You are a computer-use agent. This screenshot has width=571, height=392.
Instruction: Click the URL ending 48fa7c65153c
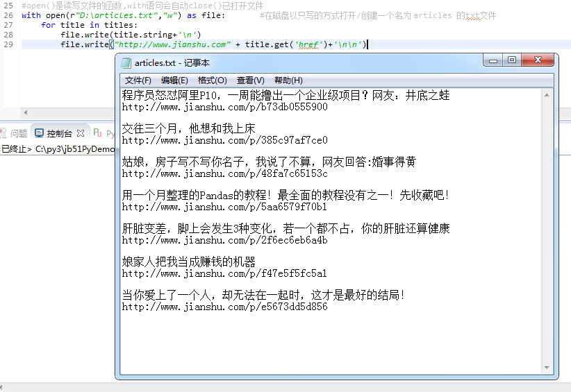pos(224,174)
